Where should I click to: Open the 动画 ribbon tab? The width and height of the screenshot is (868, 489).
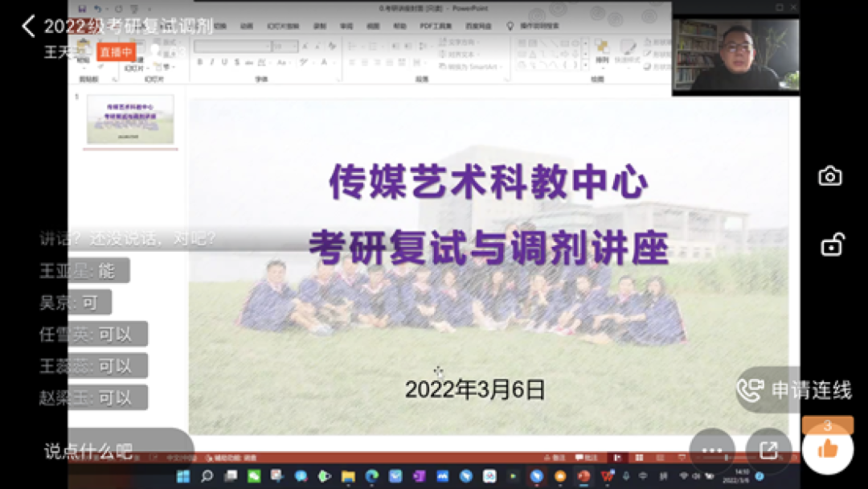pos(247,26)
